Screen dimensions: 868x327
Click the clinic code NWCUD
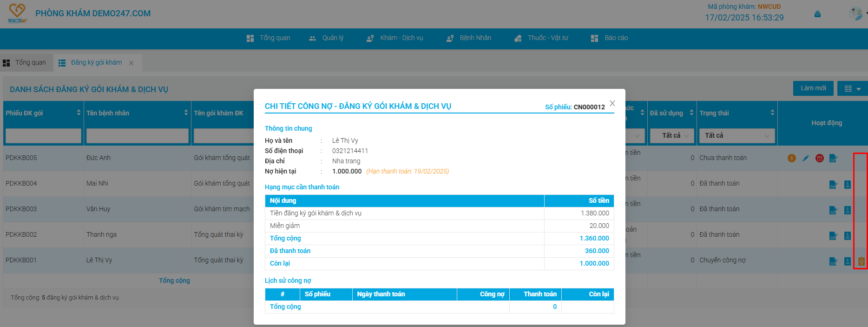coord(769,7)
